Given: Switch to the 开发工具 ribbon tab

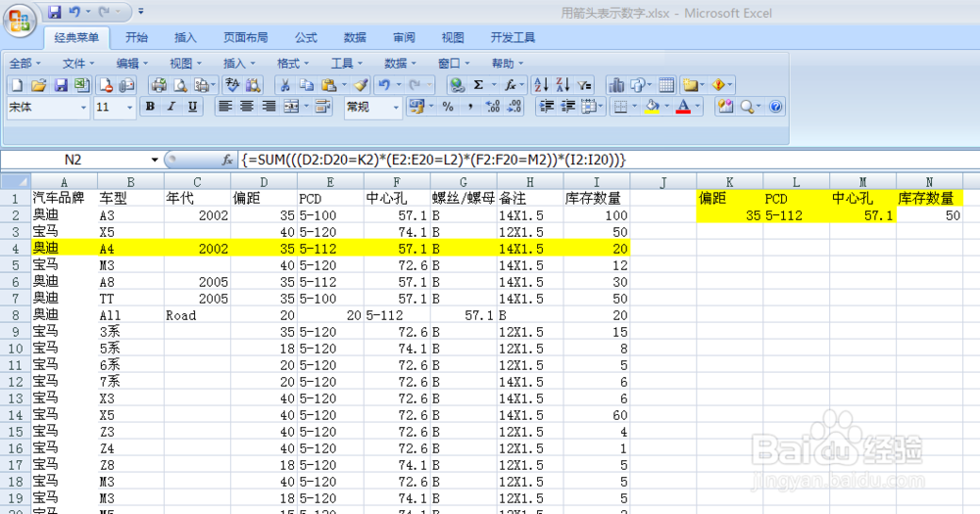Looking at the screenshot, I should (513, 37).
